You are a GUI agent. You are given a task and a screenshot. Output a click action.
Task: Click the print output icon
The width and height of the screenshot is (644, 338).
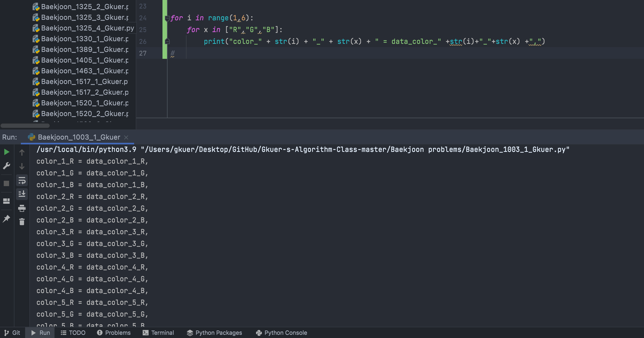[22, 208]
